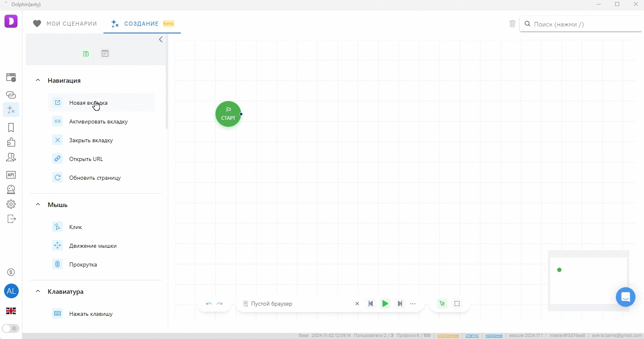The height and width of the screenshot is (339, 644).
Task: Switch to the Мои сценарии tab
Action: [65, 24]
